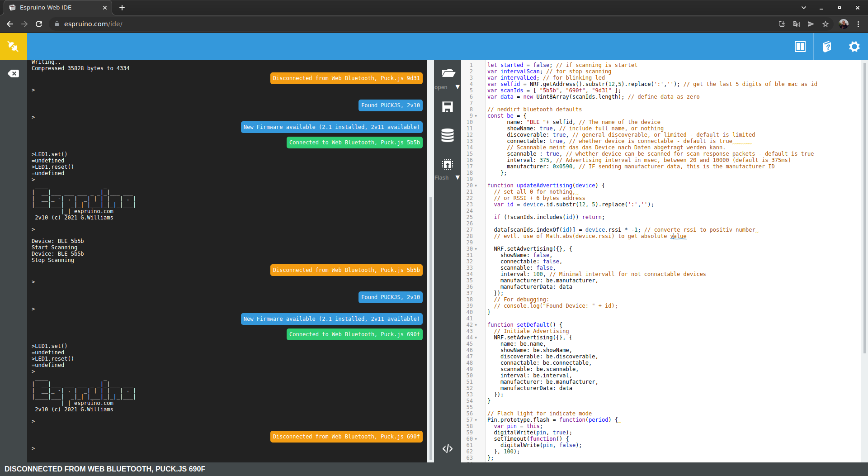The height and width of the screenshot is (476, 868).
Task: Open the tab search chevron
Action: point(804,8)
